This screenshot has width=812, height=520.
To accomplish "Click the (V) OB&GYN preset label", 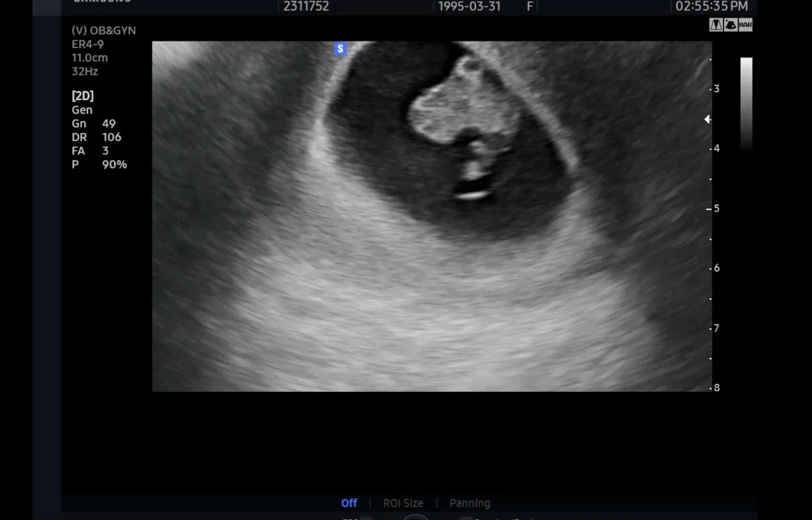I will click(103, 30).
